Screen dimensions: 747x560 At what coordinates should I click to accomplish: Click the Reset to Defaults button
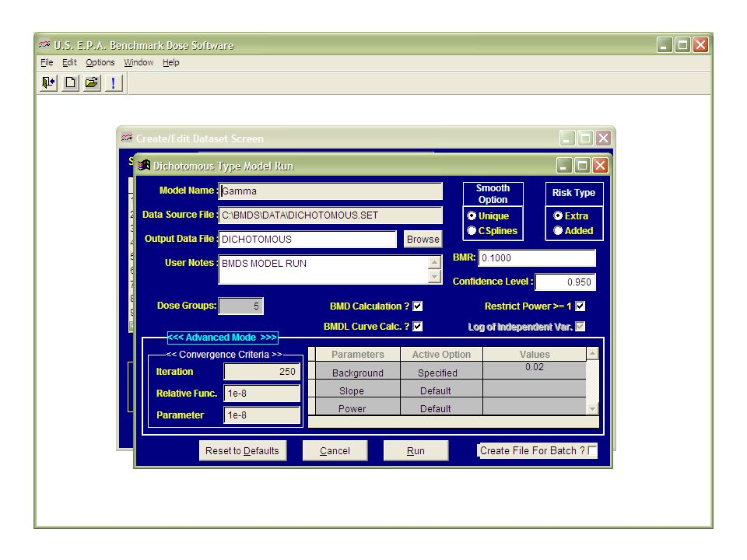click(243, 450)
